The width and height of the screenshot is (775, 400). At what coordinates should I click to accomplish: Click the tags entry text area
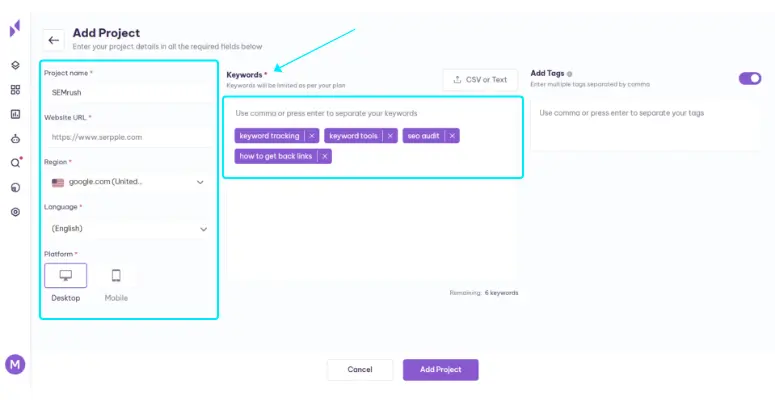click(x=646, y=126)
